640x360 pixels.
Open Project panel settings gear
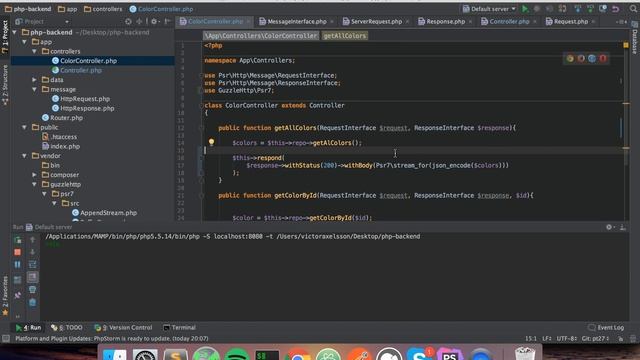click(x=154, y=21)
